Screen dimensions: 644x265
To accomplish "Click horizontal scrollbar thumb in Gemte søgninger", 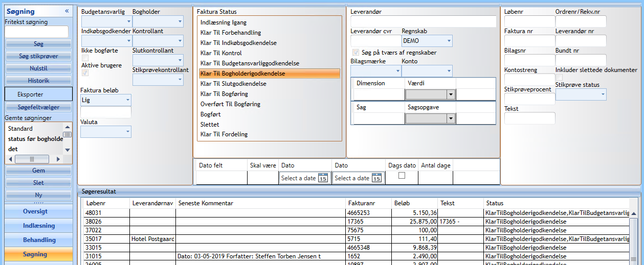I will pos(32,159).
